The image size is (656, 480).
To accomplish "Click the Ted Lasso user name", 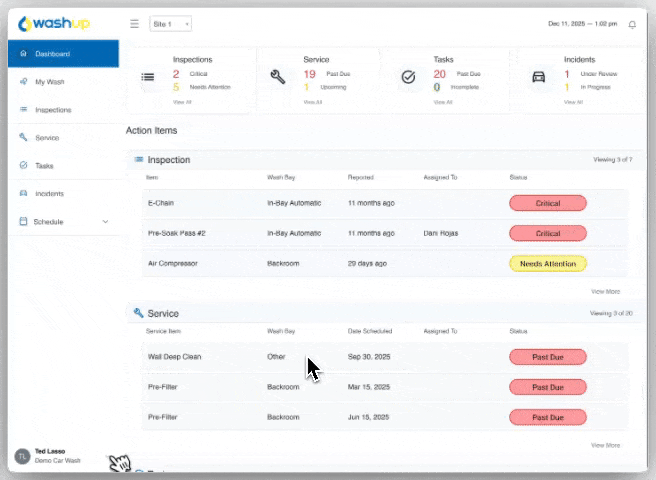I will click(x=50, y=451).
